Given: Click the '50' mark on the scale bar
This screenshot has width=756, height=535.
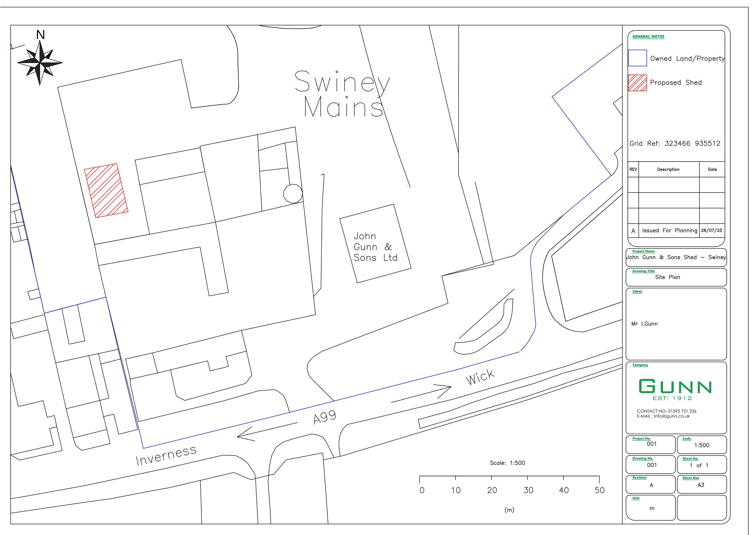Looking at the screenshot, I should (600, 490).
